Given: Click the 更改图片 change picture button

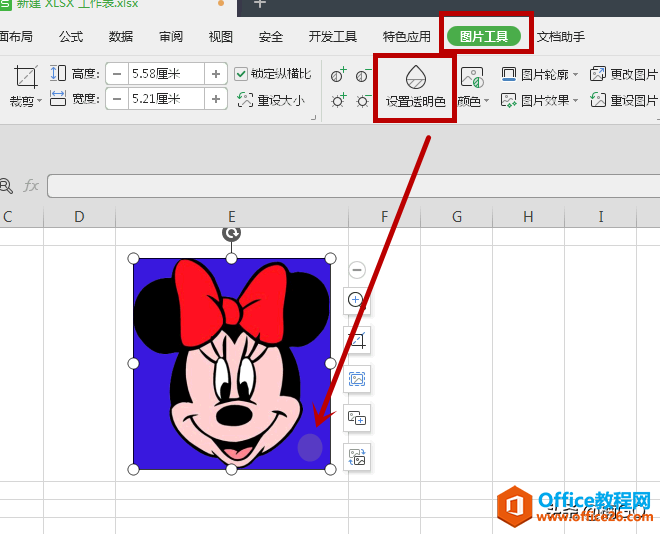Looking at the screenshot, I should click(x=624, y=74).
